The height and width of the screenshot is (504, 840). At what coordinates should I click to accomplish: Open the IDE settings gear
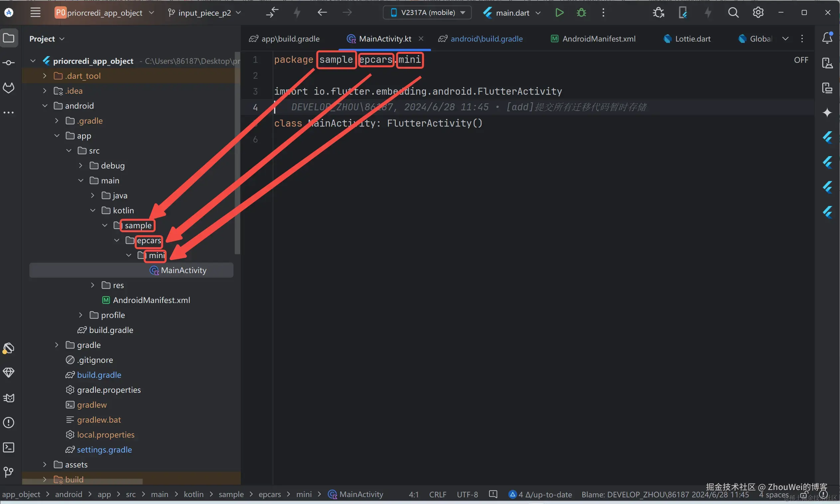pos(758,13)
